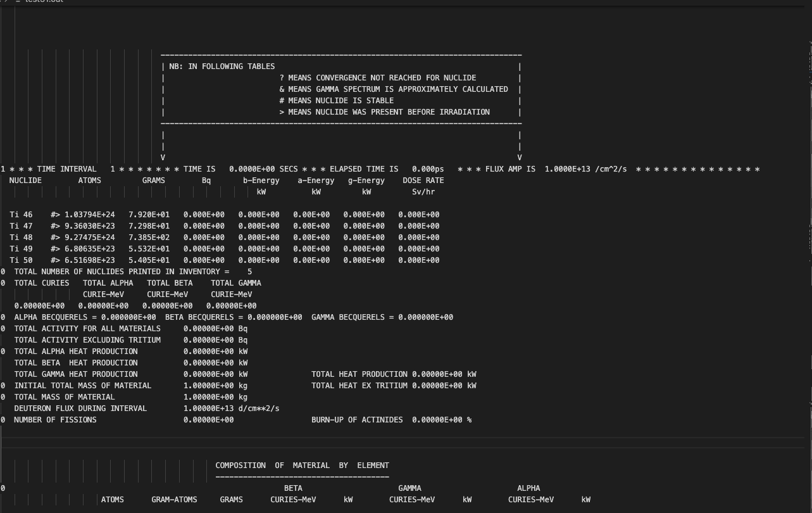
Task: Click the 'BURN-UP OF ACTINIDES' label
Action: pos(357,420)
